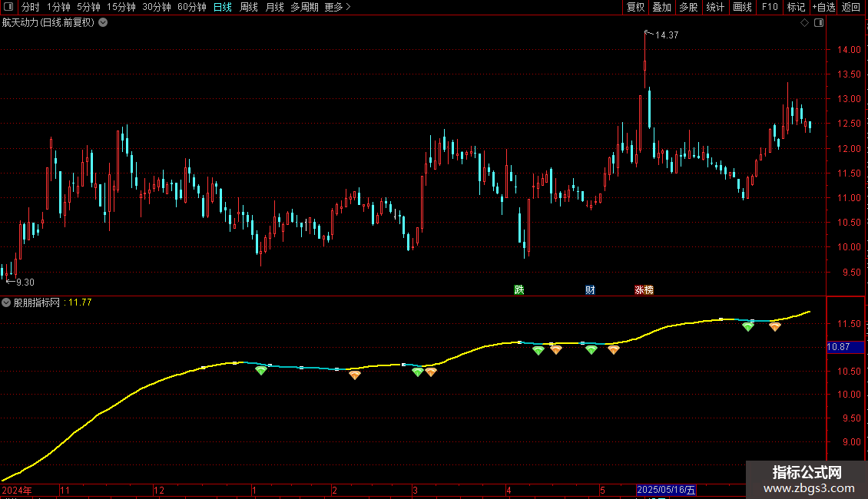The width and height of the screenshot is (868, 499).
Task: Click the 14.00 price axis label
Action: click(849, 50)
